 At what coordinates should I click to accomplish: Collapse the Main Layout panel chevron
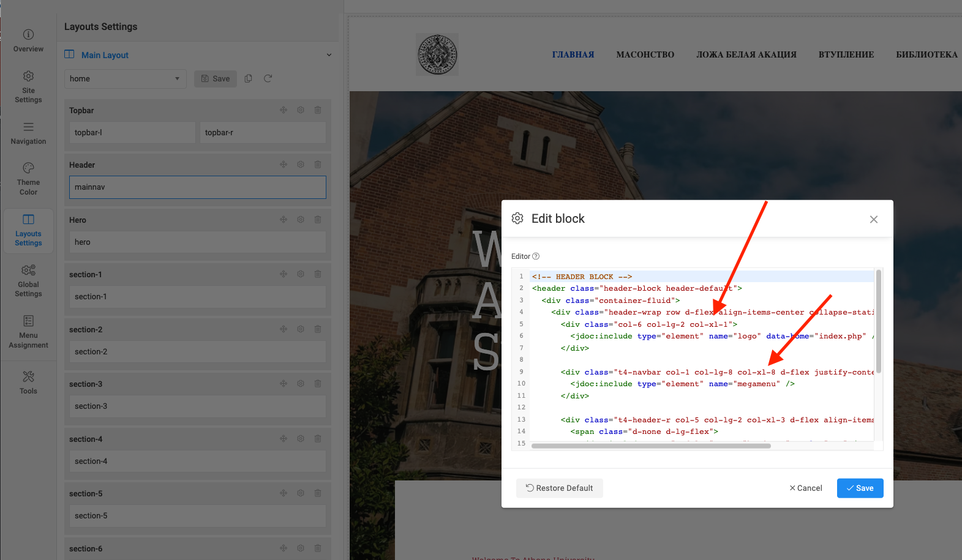tap(329, 55)
